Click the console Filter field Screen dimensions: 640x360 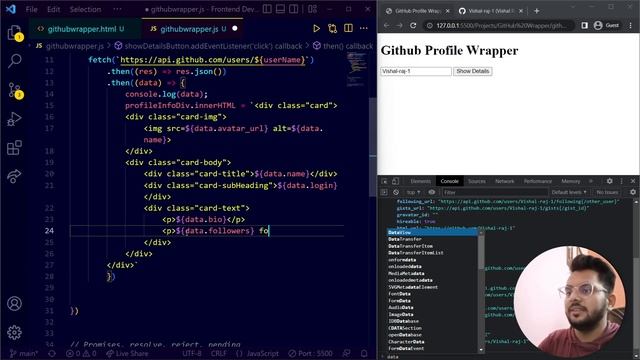coord(494,192)
